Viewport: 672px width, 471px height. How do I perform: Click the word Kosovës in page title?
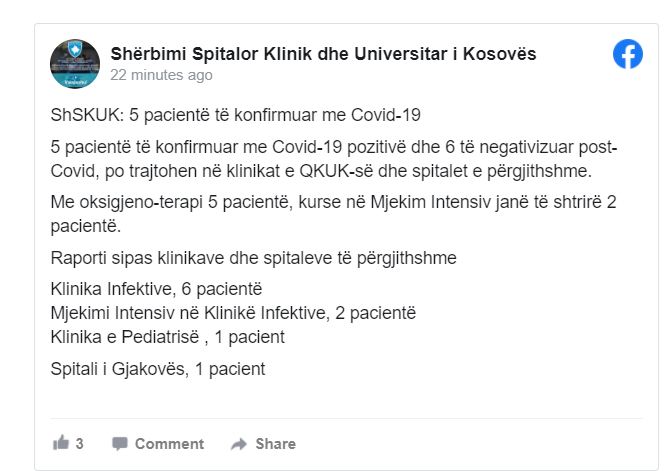(500, 54)
